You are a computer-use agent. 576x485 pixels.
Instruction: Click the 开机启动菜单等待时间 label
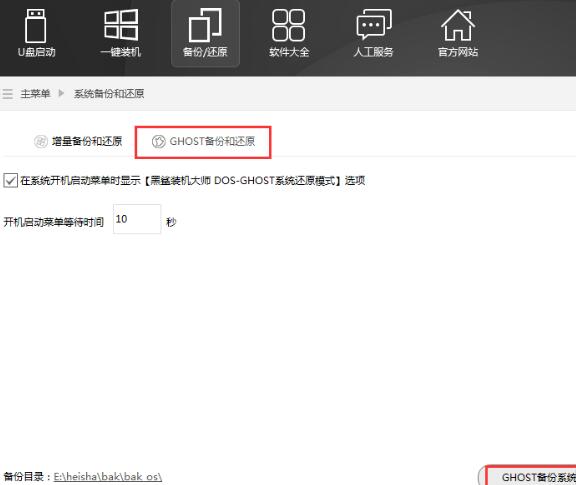click(x=54, y=222)
